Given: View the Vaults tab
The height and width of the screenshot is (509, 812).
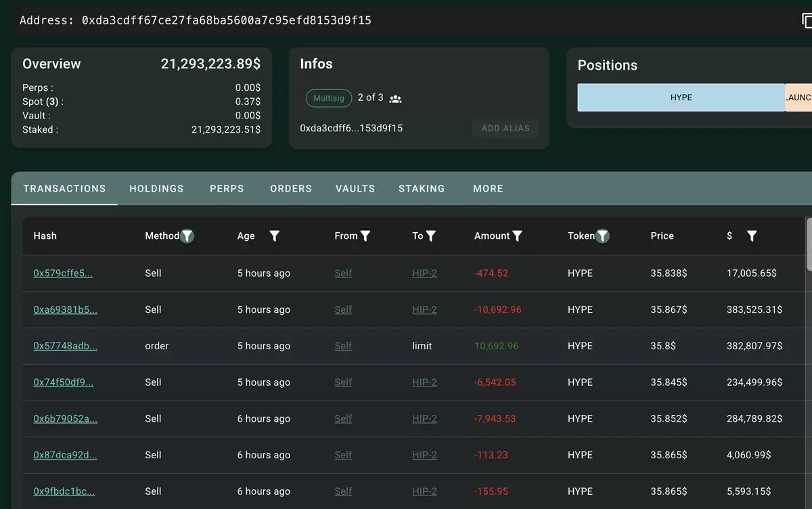Looking at the screenshot, I should click(x=355, y=189).
